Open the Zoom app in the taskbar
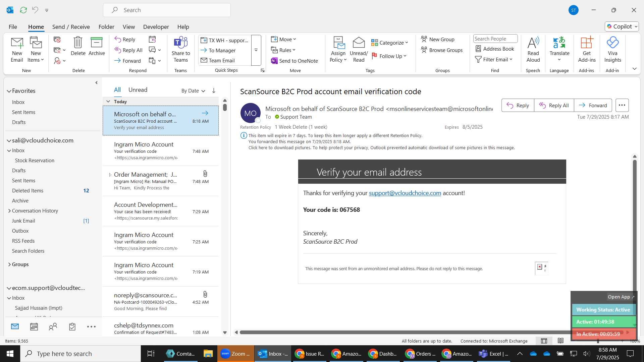 coord(235,354)
